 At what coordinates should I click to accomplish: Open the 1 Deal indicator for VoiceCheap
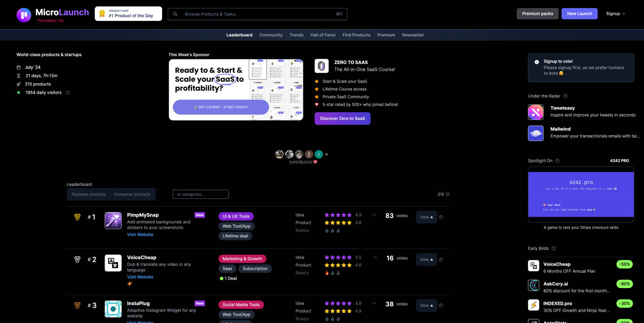click(228, 279)
